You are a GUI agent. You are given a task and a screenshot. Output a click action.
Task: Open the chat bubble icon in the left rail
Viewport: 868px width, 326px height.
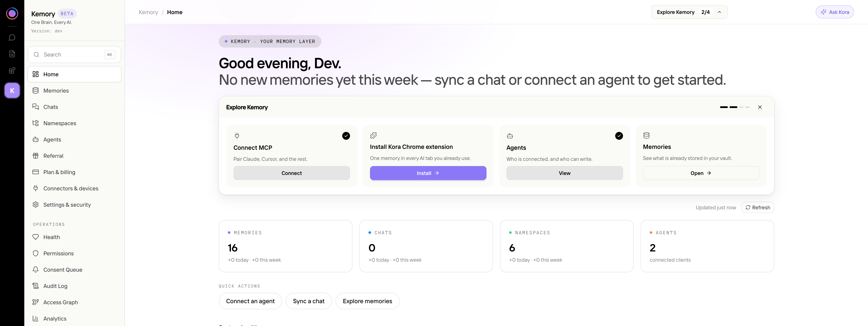pos(12,37)
